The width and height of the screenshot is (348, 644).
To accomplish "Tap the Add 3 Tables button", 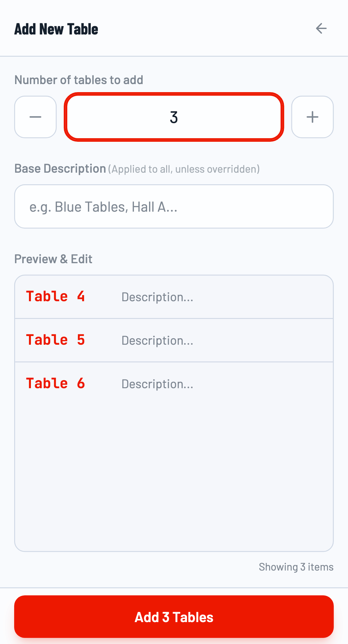I will pyautogui.click(x=174, y=616).
